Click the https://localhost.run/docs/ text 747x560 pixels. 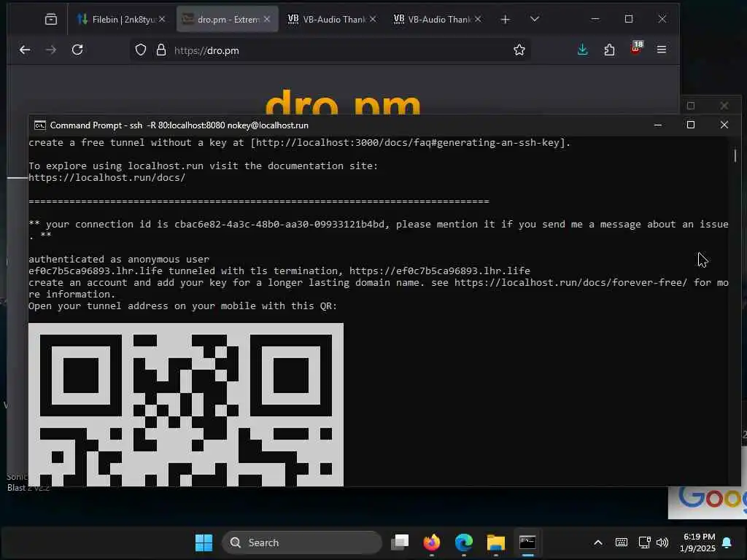tap(107, 178)
